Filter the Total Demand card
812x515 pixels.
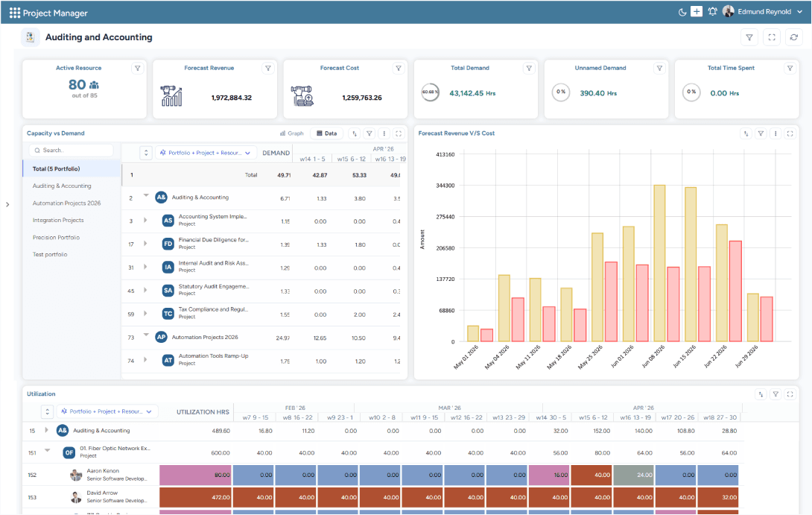click(x=529, y=68)
